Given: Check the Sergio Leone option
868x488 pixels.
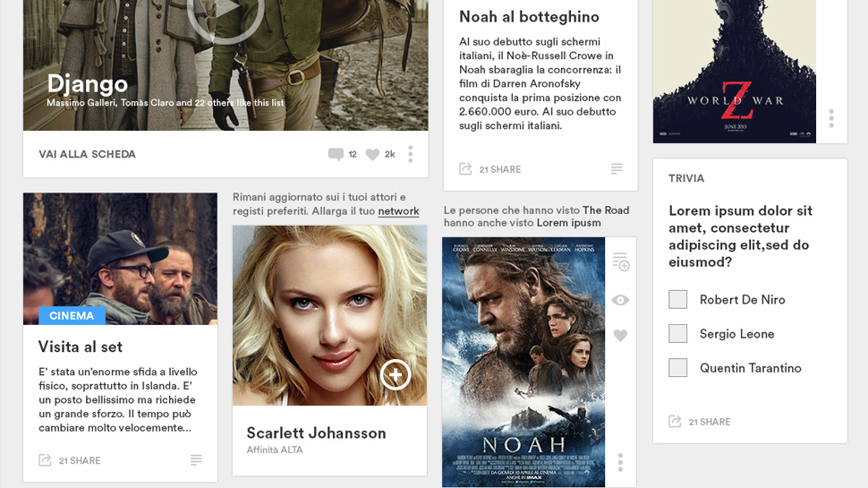Looking at the screenshot, I should coord(677,333).
